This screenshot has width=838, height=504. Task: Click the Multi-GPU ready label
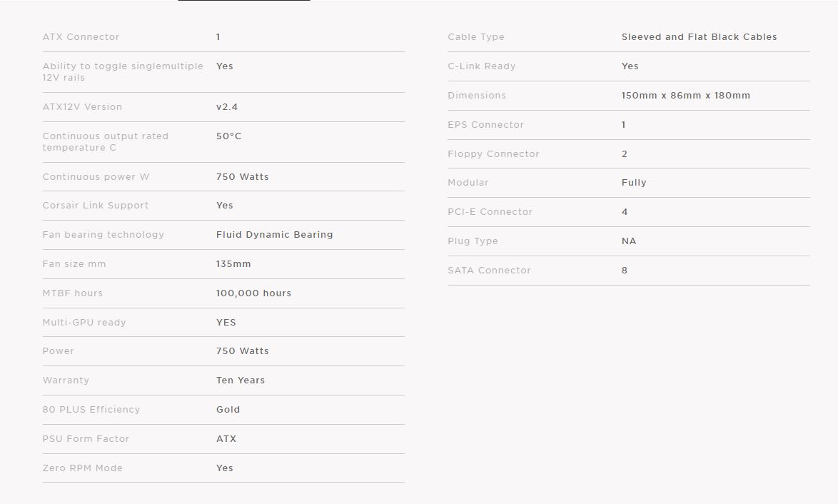84,323
